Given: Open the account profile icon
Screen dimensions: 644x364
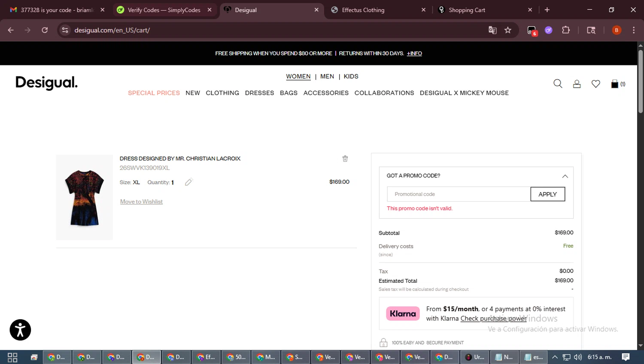Looking at the screenshot, I should pos(577,84).
